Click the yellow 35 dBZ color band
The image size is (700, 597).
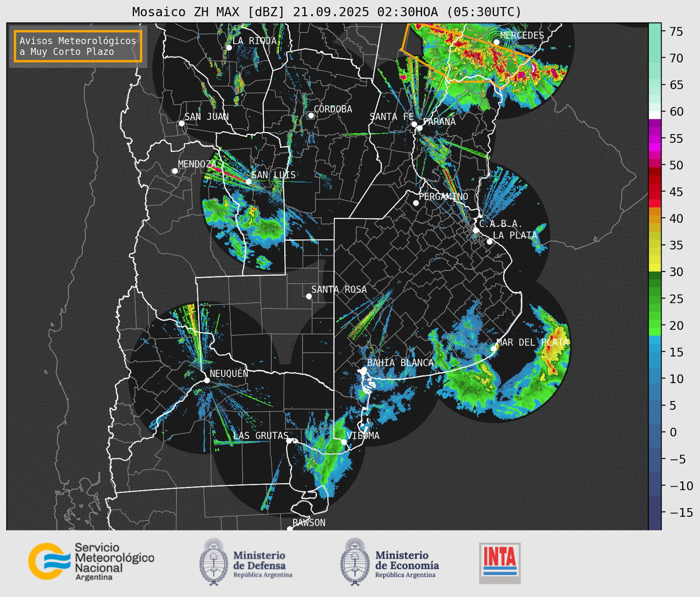click(655, 245)
